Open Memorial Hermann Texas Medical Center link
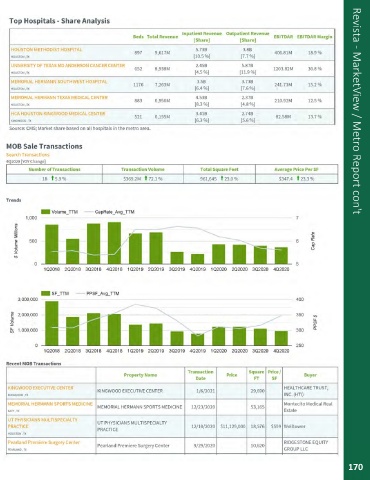Image resolution: width=370 pixels, height=480 pixels. click(59, 97)
